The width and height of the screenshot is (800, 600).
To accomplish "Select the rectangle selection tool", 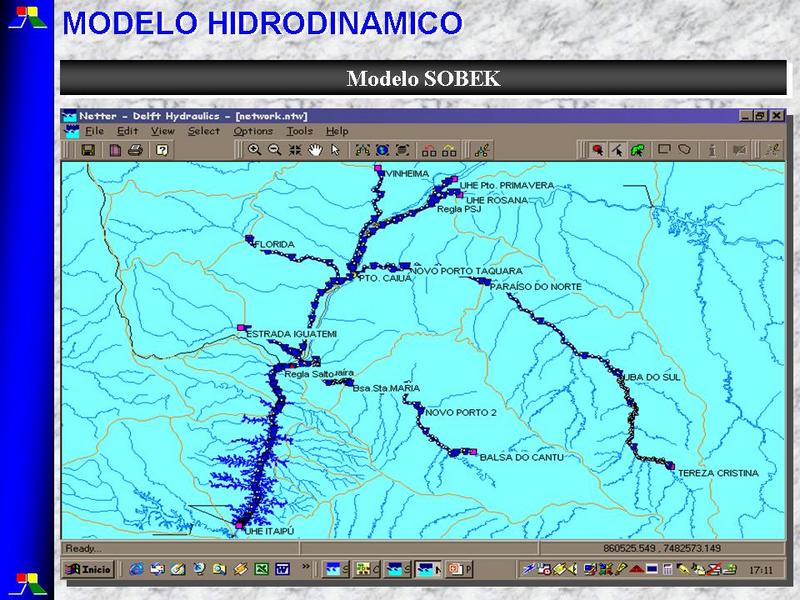I will tap(664, 149).
